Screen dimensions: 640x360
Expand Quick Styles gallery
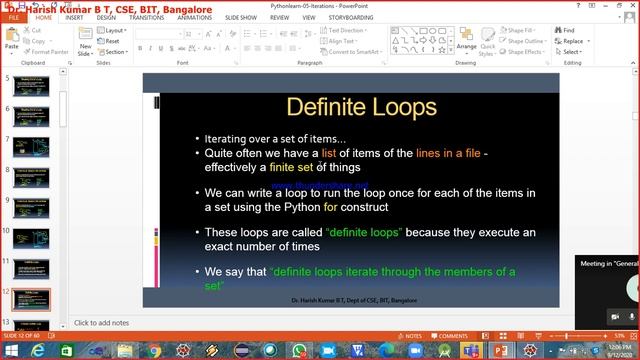coord(487,42)
